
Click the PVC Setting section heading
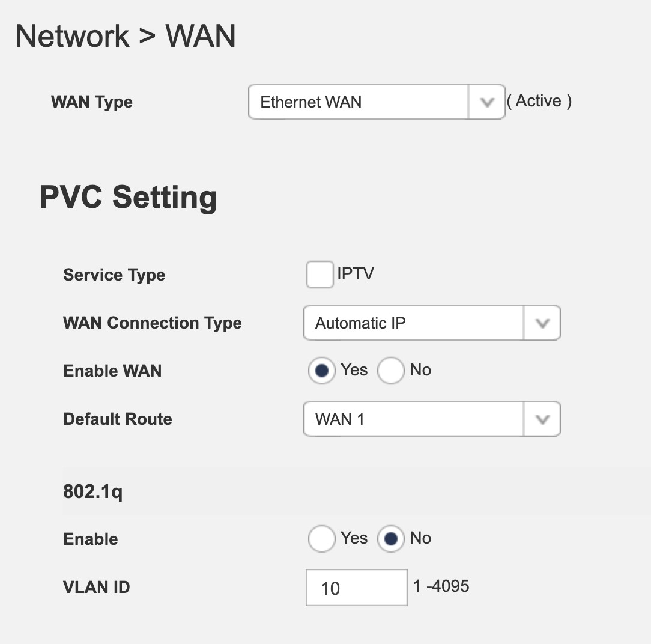click(128, 197)
